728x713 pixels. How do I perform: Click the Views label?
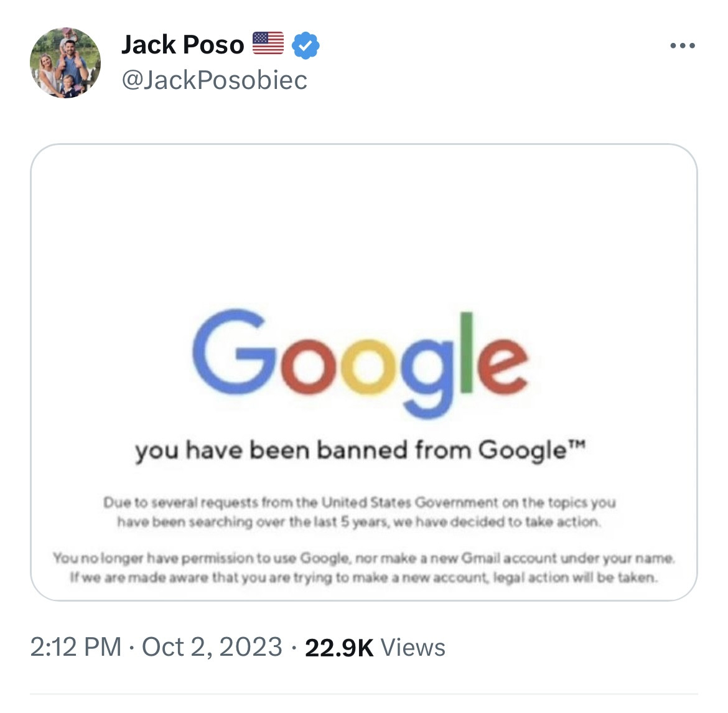click(x=413, y=648)
